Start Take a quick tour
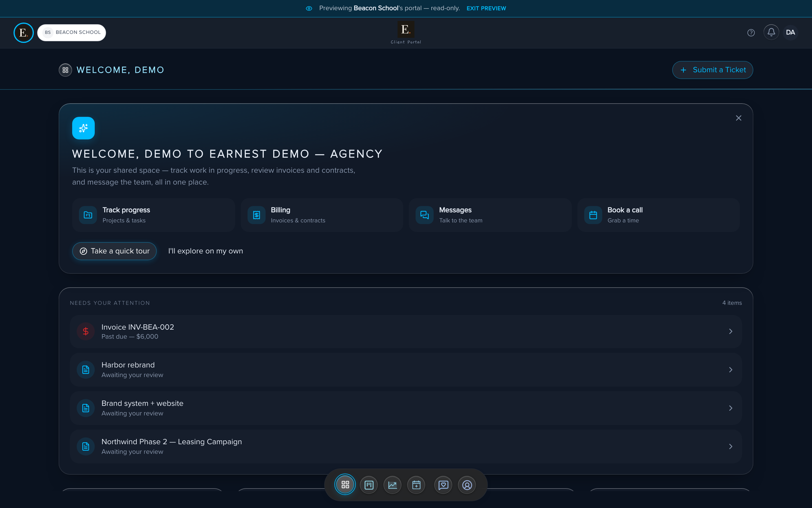812x508 pixels. point(114,251)
